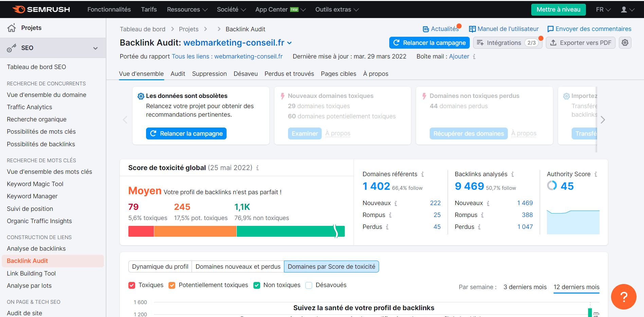
Task: Click the Mettre à niveau button
Action: click(x=558, y=10)
